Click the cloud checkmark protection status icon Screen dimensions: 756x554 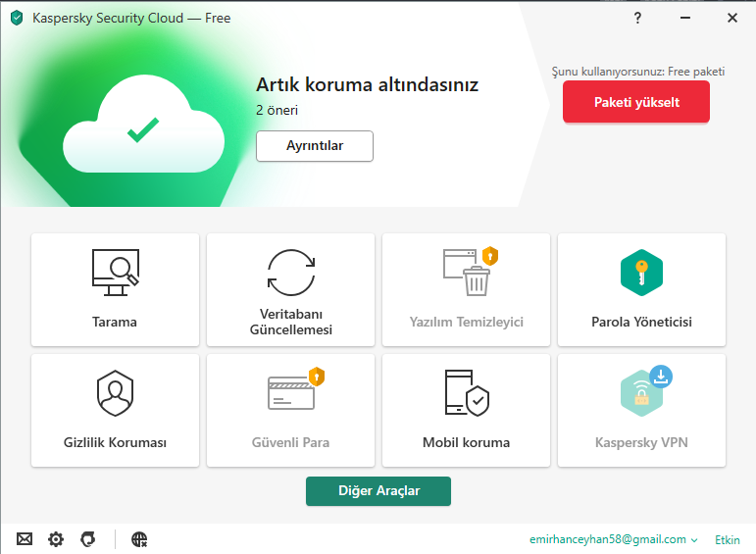pyautogui.click(x=143, y=126)
